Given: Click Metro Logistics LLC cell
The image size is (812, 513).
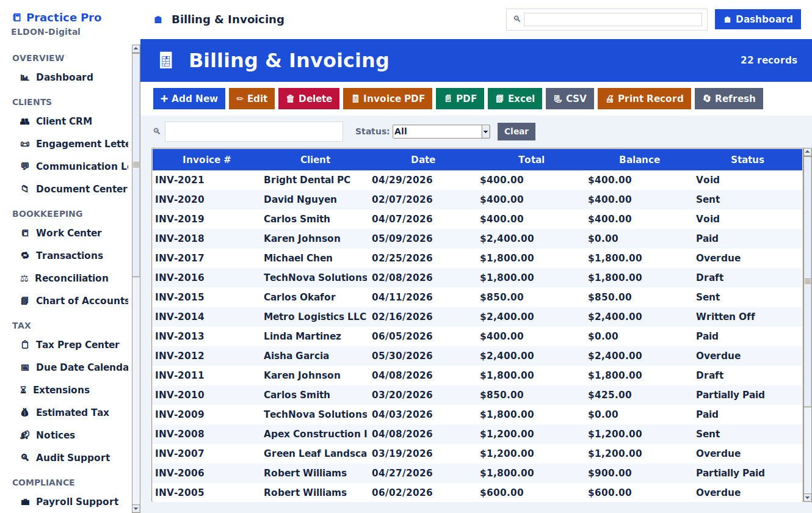Looking at the screenshot, I should (x=315, y=317).
